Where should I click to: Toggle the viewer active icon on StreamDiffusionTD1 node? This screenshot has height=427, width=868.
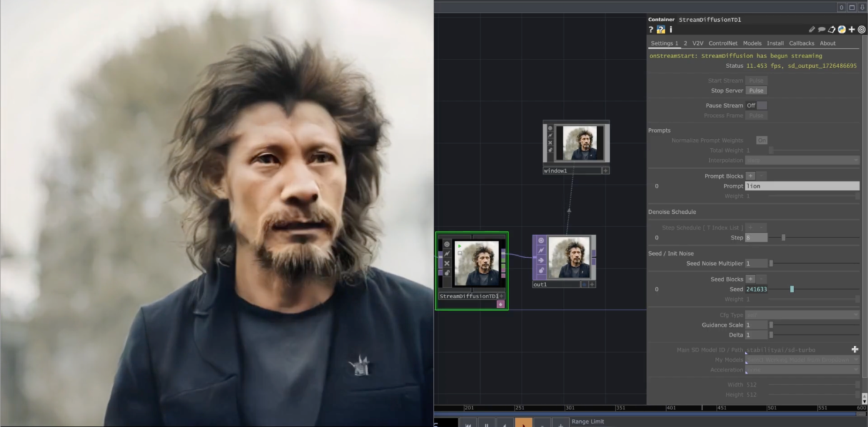(x=447, y=244)
